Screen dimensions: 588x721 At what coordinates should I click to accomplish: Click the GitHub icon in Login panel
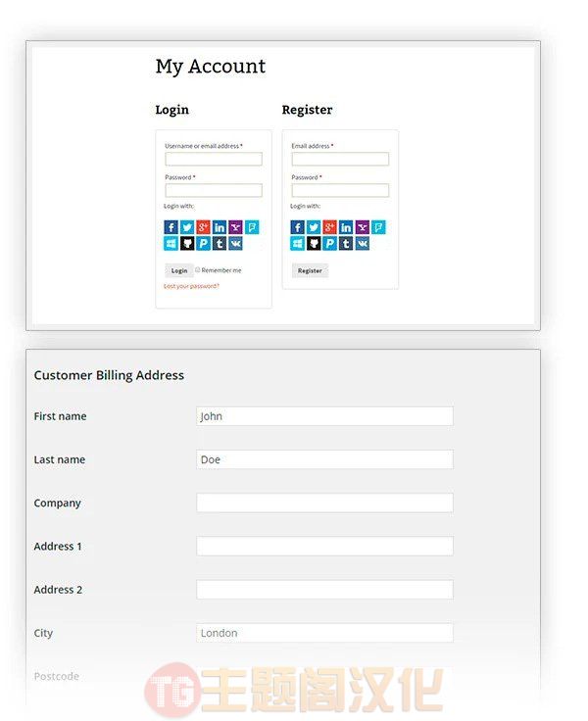click(x=187, y=243)
